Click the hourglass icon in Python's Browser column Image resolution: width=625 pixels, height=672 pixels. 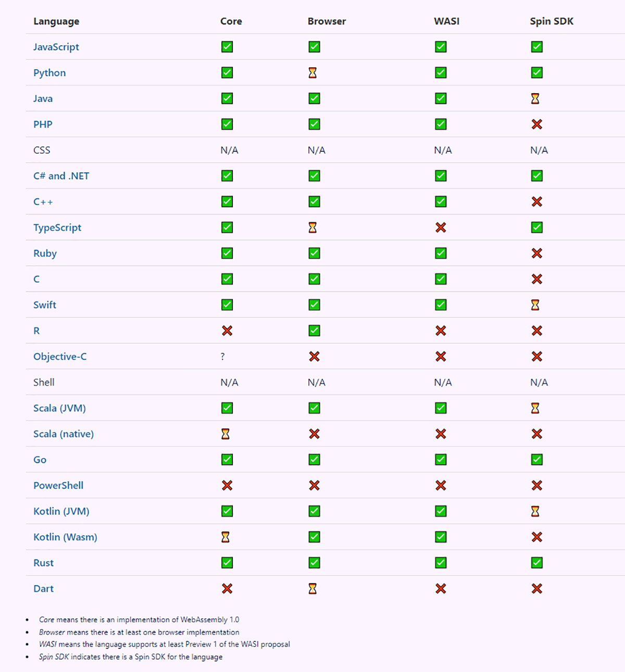point(312,73)
